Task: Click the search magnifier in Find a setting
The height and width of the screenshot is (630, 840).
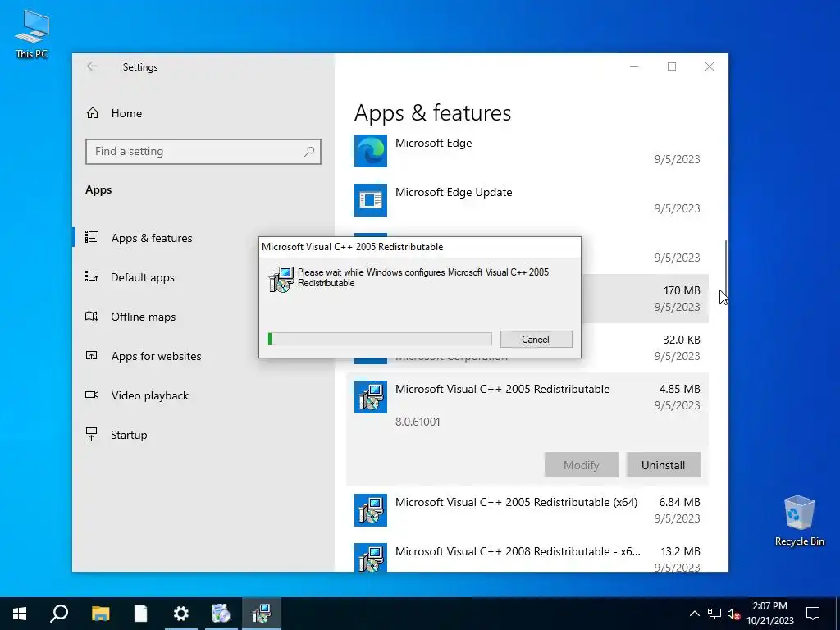Action: click(309, 152)
